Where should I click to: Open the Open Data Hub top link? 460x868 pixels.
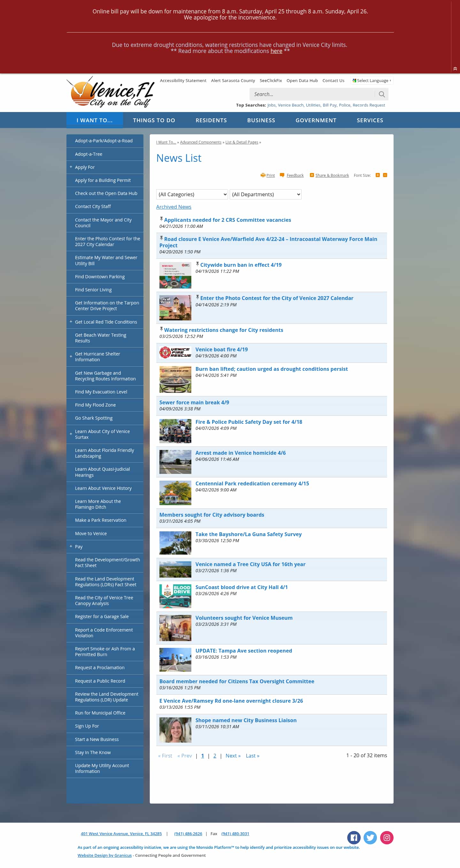click(302, 80)
